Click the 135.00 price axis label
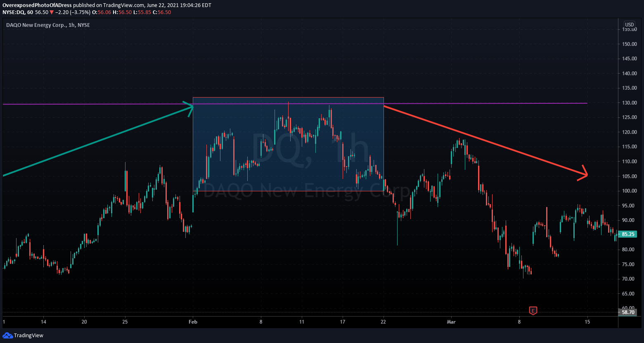The height and width of the screenshot is (343, 644). pos(629,88)
